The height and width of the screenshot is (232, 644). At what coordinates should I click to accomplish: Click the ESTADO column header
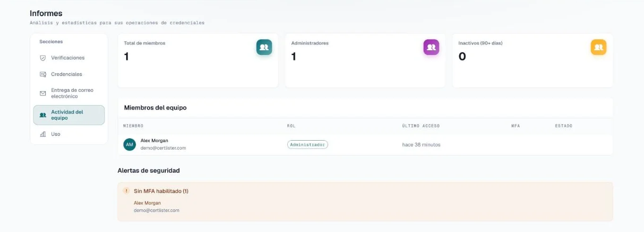coord(564,126)
